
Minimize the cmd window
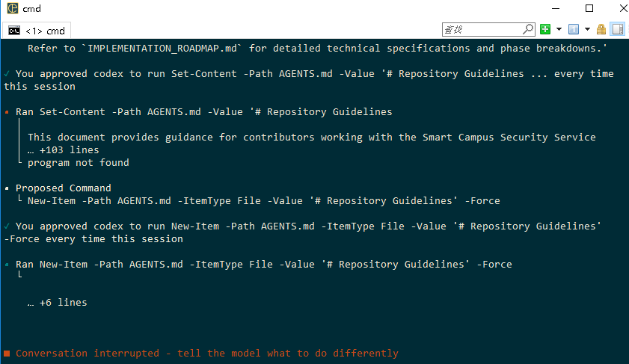(x=553, y=9)
